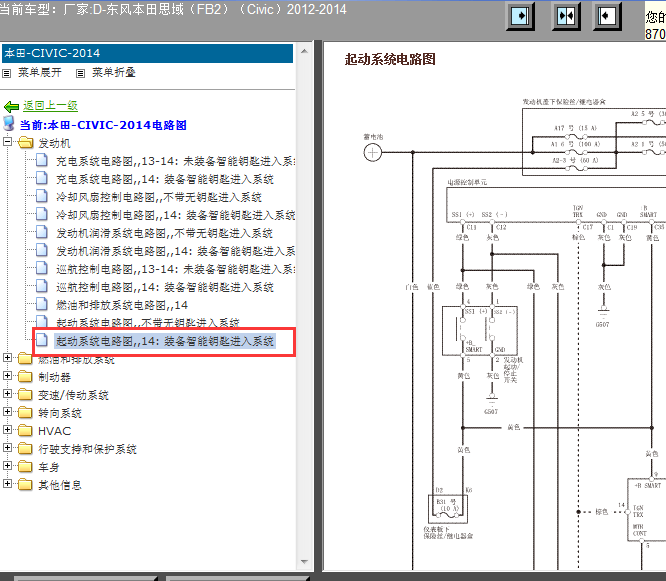Click document icon for 充电系统电路图 13-14
This screenshot has width=666, height=581.
42,160
